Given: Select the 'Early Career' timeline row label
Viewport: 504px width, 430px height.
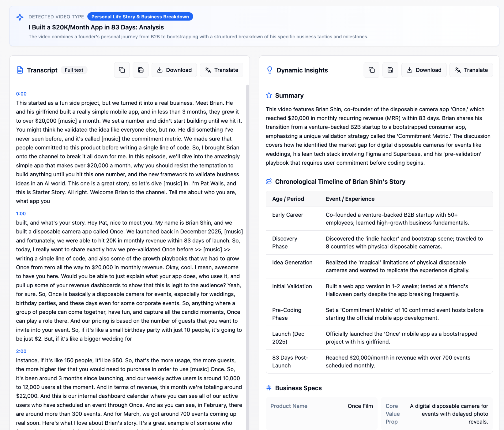Looking at the screenshot, I should tap(287, 215).
